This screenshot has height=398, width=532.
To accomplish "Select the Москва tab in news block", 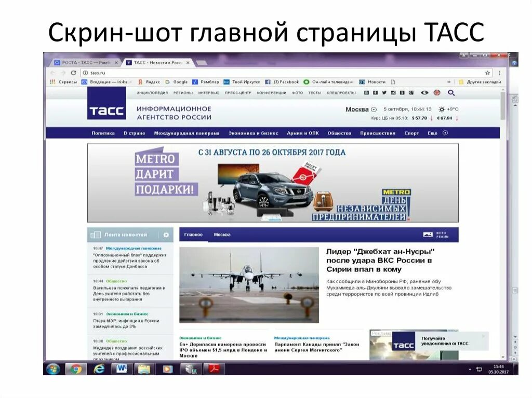I will [x=222, y=235].
